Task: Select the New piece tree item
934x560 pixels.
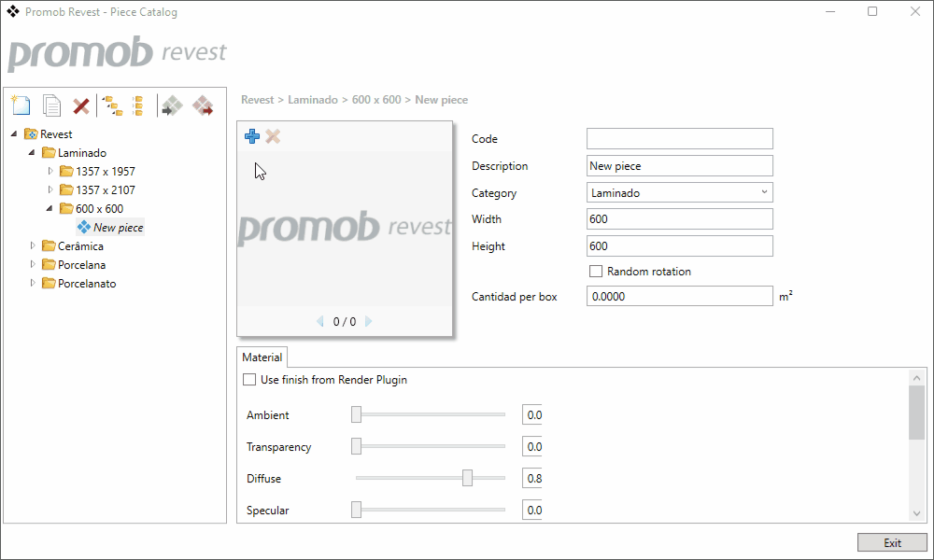Action: point(110,228)
